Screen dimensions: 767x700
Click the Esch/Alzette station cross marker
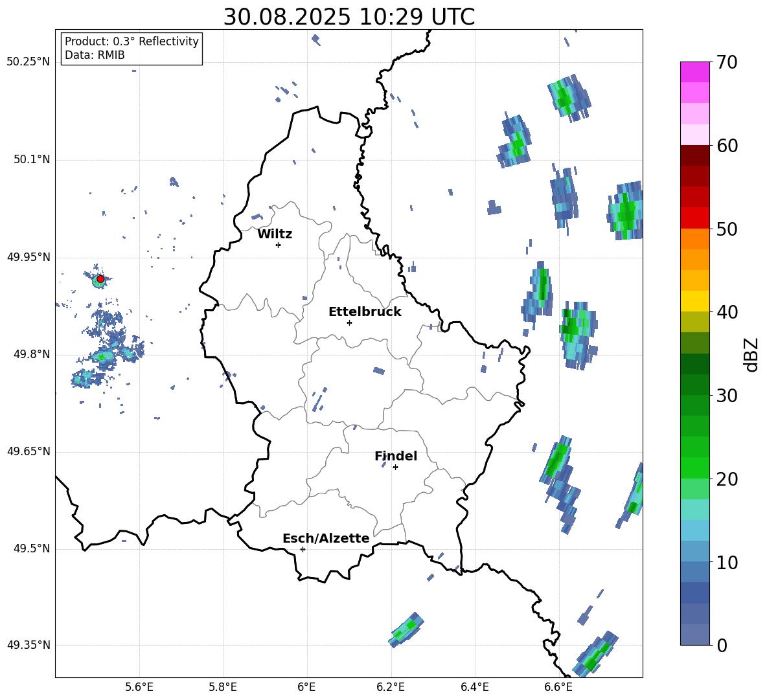pos(303,549)
